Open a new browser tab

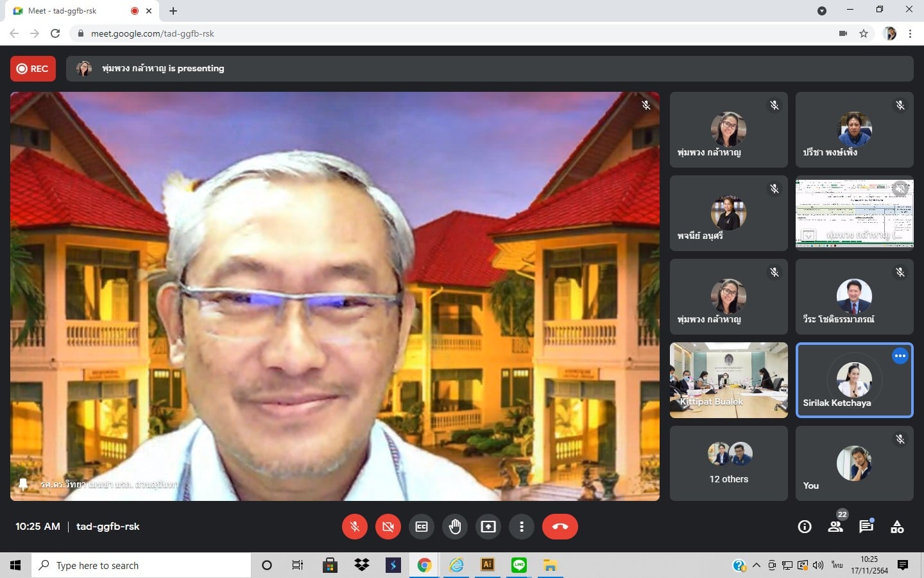coord(173,11)
